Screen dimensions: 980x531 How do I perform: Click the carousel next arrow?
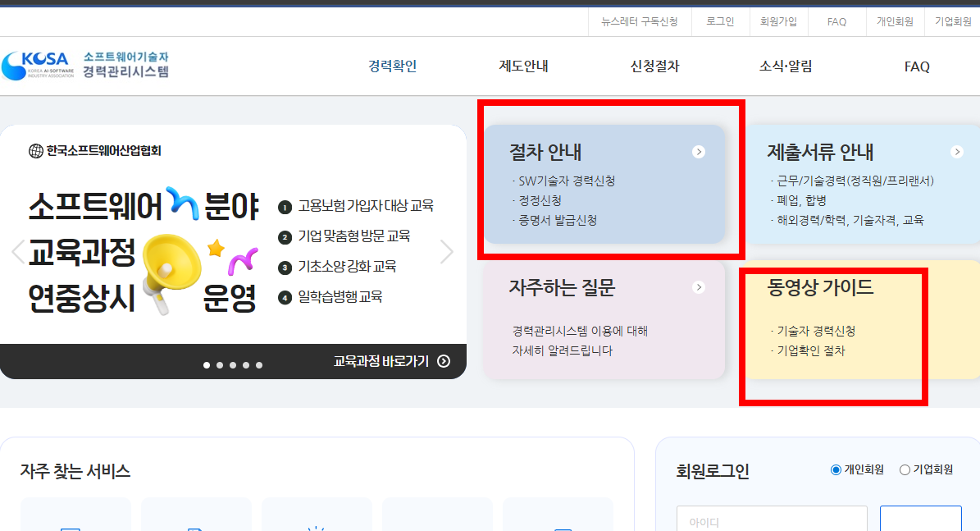448,251
